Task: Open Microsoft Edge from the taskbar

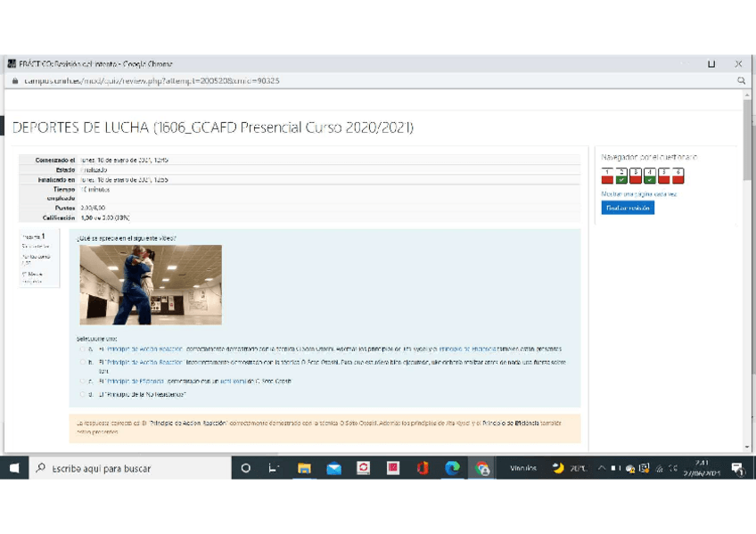Action: [x=452, y=468]
